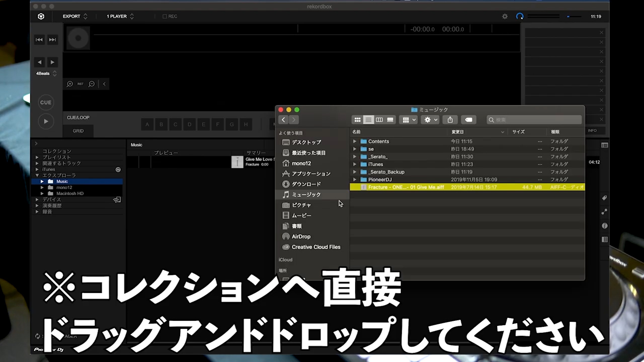Switch Finder to icon view

[x=357, y=120]
